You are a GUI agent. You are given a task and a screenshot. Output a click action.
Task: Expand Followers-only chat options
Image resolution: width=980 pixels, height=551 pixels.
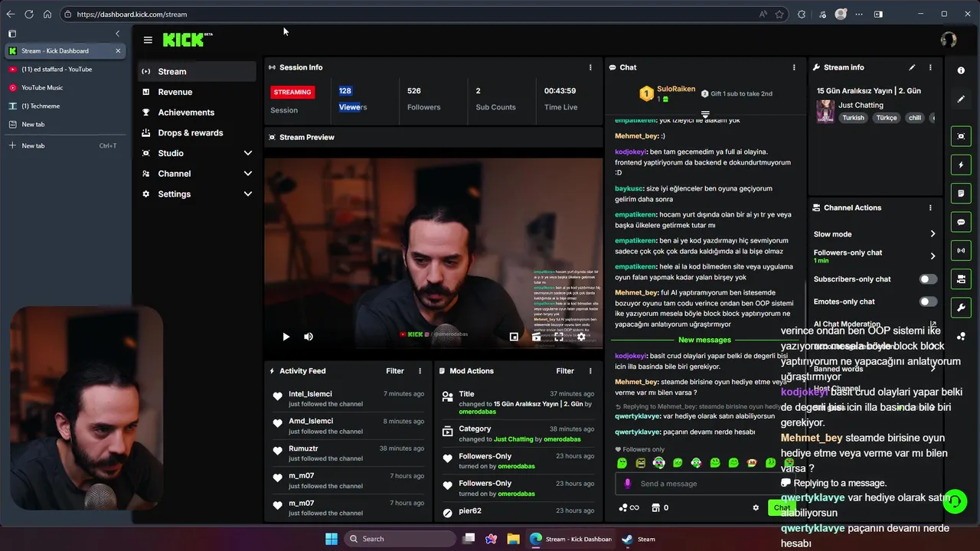[x=874, y=256]
